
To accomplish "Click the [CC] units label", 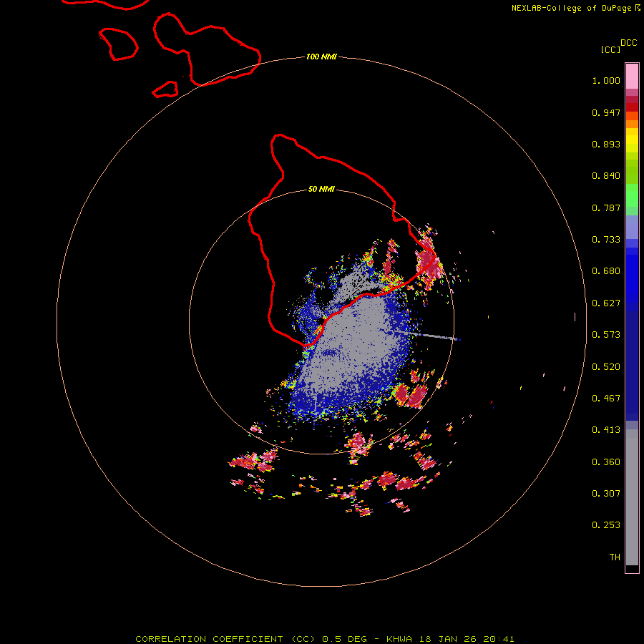I will pyautogui.click(x=611, y=49).
